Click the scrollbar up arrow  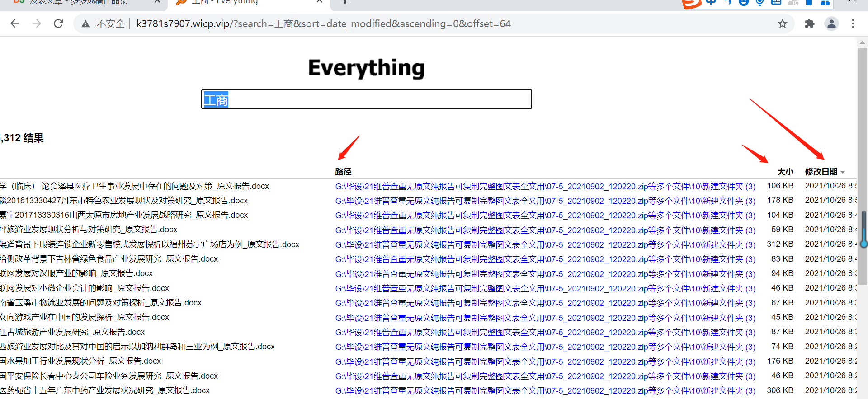tap(862, 42)
